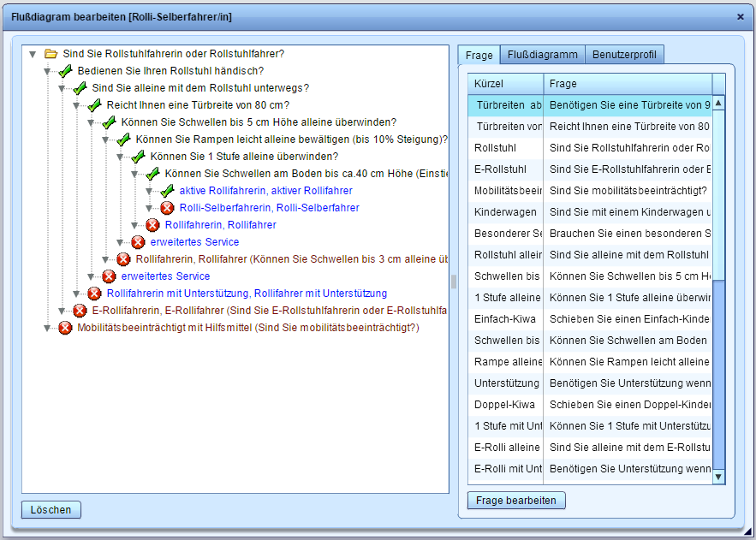
Task: Click the Löschen button
Action: 51,510
